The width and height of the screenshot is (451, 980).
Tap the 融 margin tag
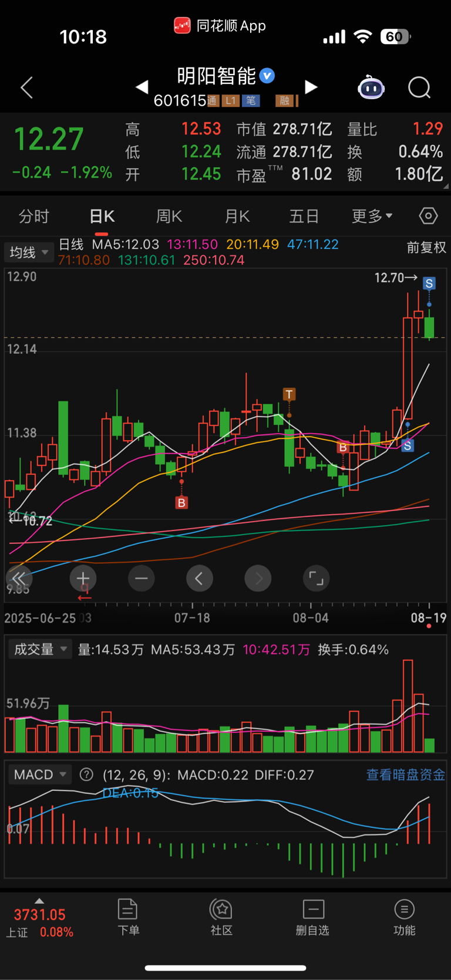coord(285,101)
